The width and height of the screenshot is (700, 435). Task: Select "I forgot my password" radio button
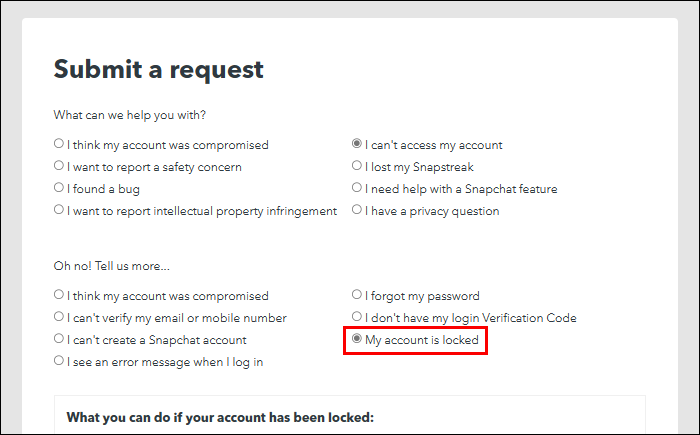[x=357, y=295]
